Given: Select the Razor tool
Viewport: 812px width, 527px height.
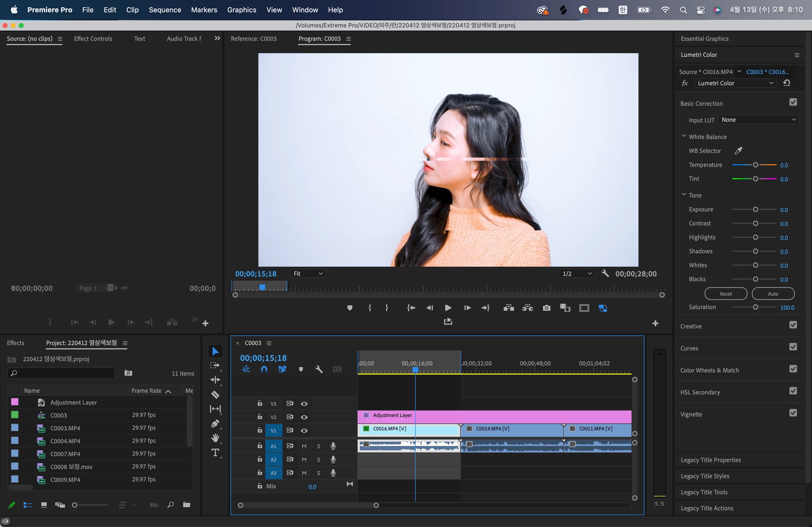Looking at the screenshot, I should coord(215,394).
